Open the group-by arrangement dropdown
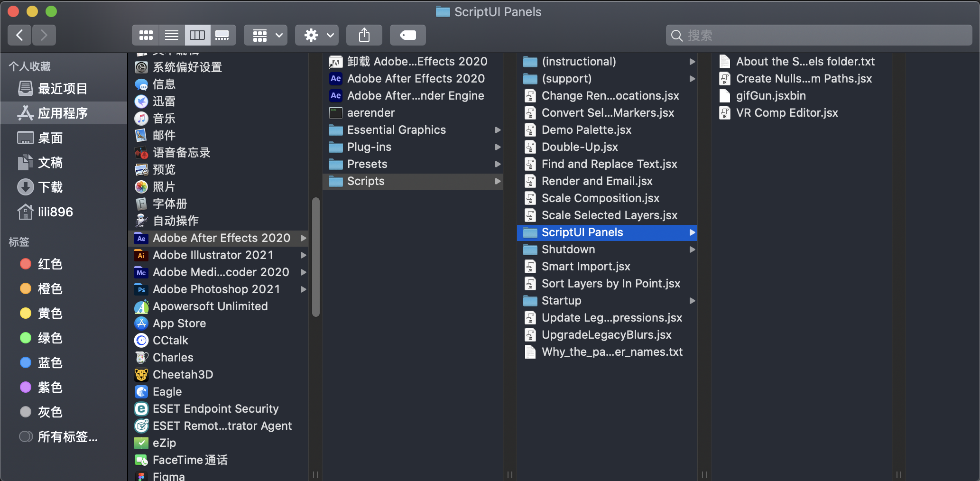The width and height of the screenshot is (980, 481). coord(266,36)
